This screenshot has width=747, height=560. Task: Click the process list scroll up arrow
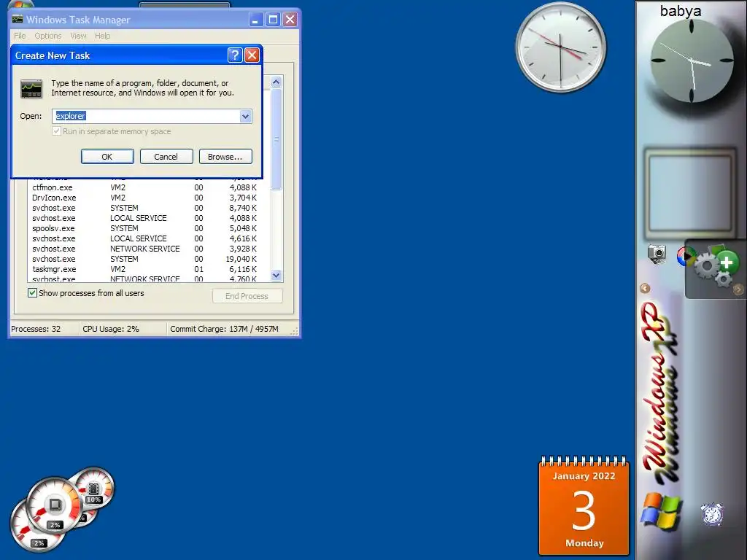276,82
